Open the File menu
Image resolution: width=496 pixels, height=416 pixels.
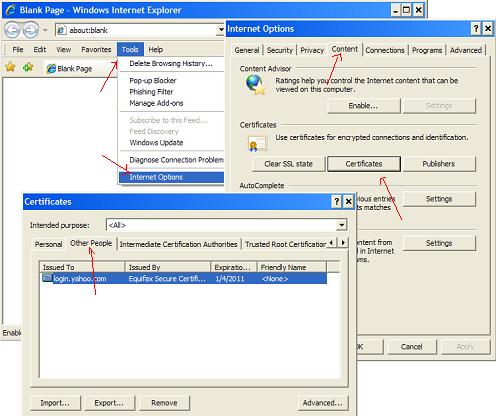(18, 50)
